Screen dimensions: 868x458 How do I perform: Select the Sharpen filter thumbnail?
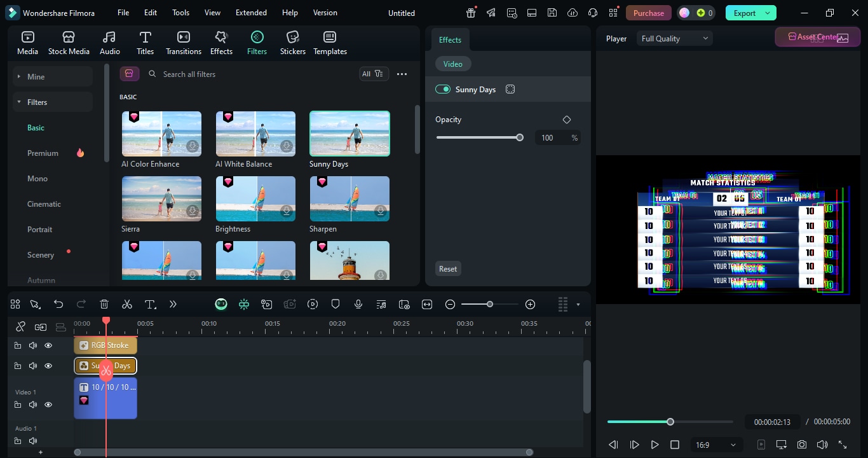[349, 198]
